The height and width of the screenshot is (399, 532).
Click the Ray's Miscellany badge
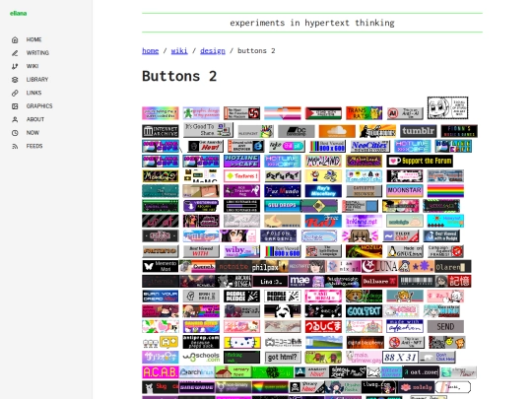[x=323, y=191]
